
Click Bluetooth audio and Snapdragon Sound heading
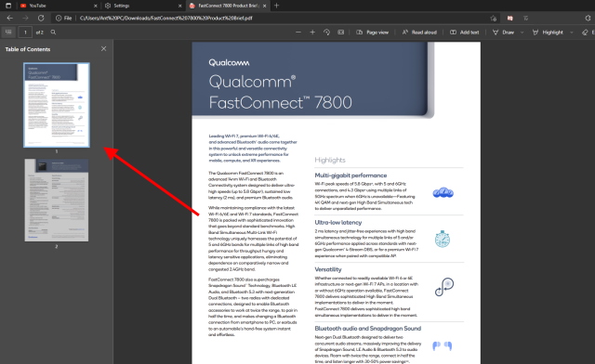click(368, 329)
